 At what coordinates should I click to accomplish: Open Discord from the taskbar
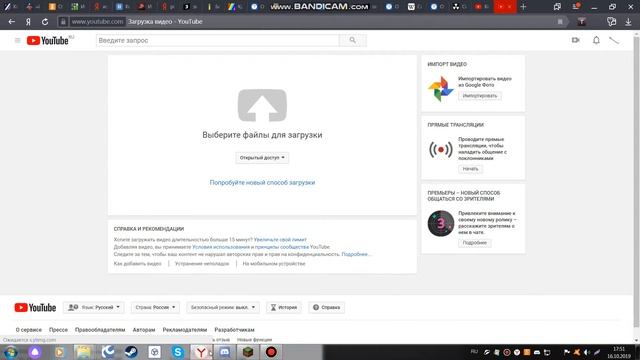tap(224, 352)
